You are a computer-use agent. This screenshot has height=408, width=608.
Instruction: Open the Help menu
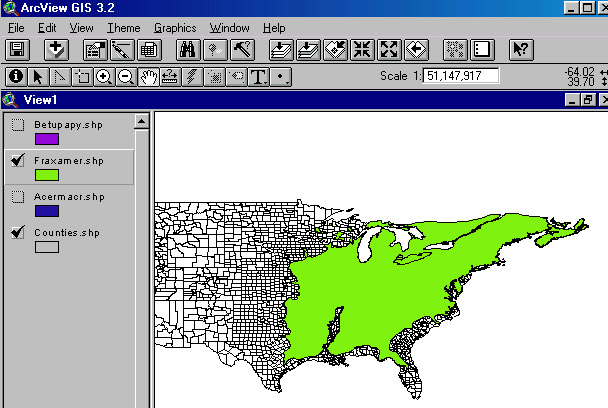click(x=274, y=28)
